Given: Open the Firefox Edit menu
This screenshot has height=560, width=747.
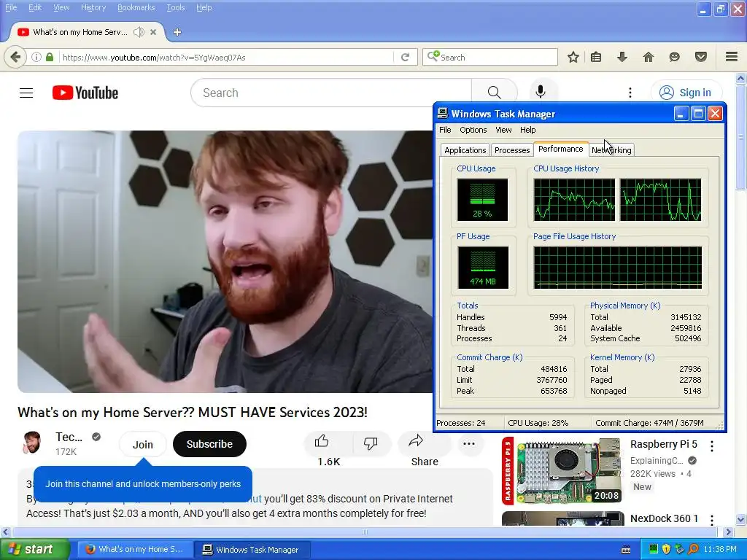Looking at the screenshot, I should (35, 7).
